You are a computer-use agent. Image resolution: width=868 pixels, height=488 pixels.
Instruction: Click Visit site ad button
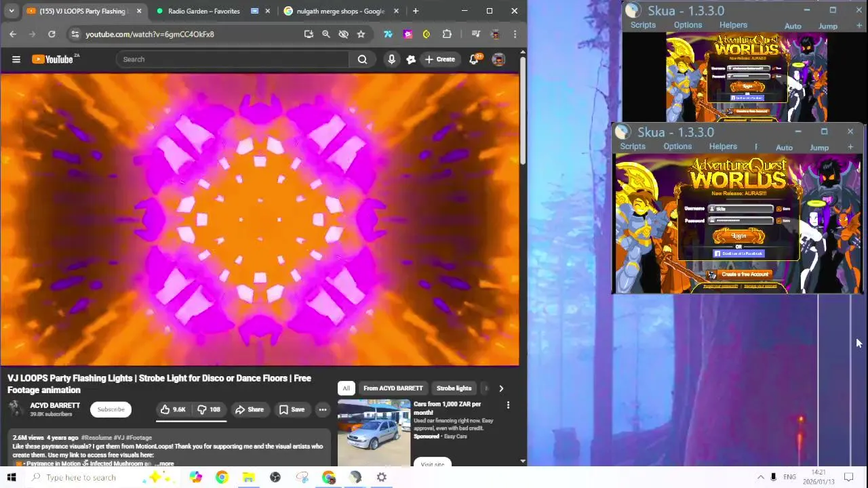click(x=432, y=464)
